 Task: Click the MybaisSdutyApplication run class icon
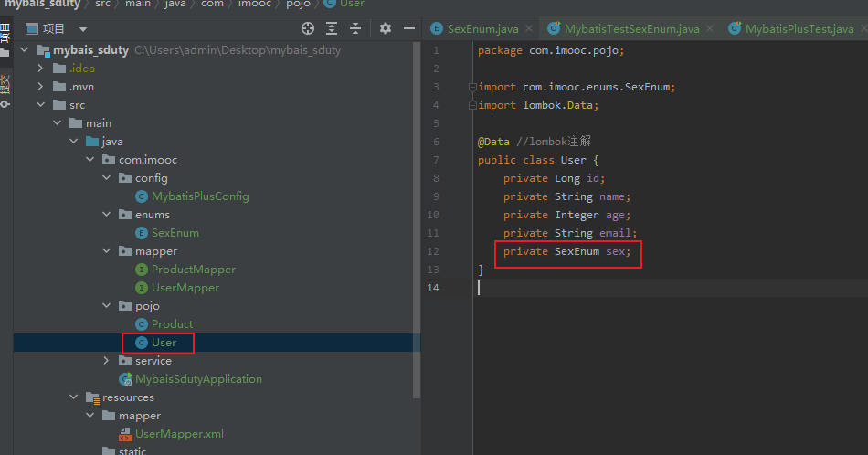(126, 379)
